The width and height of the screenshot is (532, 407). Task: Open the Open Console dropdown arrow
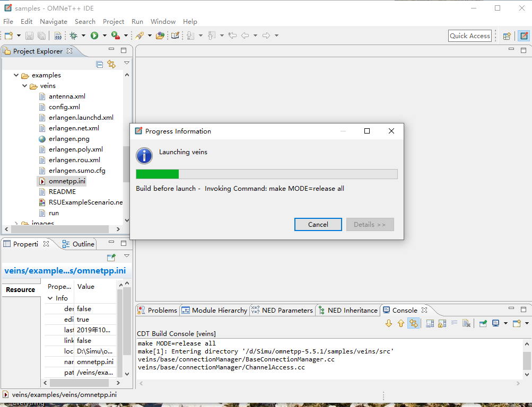[x=527, y=323]
